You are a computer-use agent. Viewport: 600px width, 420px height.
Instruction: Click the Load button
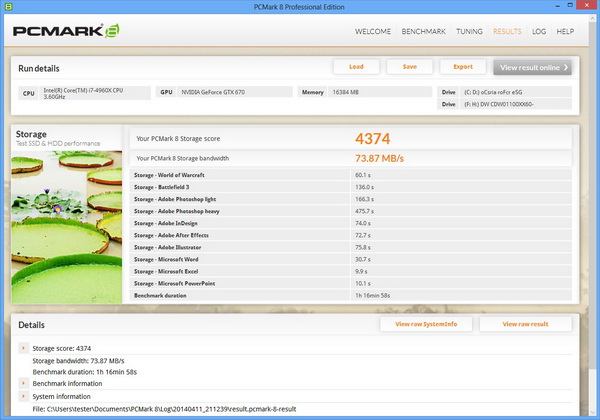tap(356, 67)
